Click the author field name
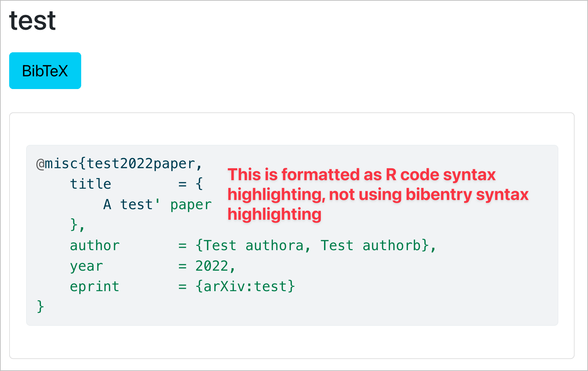 point(95,245)
